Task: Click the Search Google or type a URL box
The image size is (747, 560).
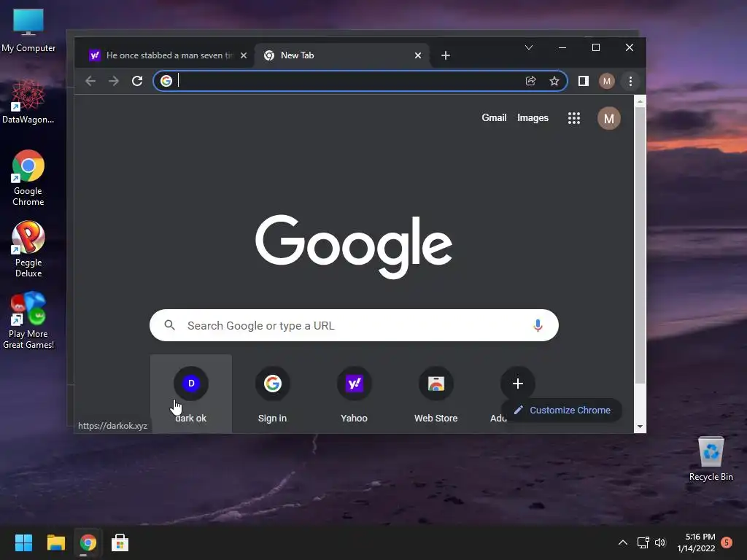Action: point(354,325)
